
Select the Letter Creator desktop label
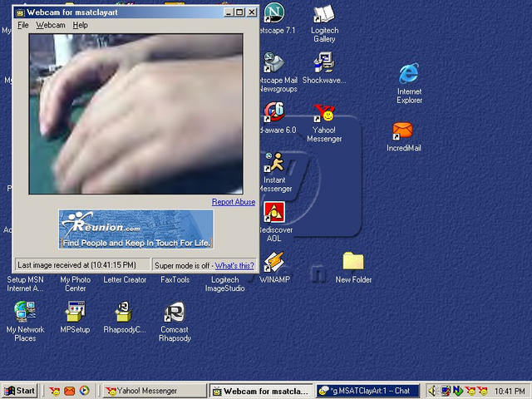125,280
